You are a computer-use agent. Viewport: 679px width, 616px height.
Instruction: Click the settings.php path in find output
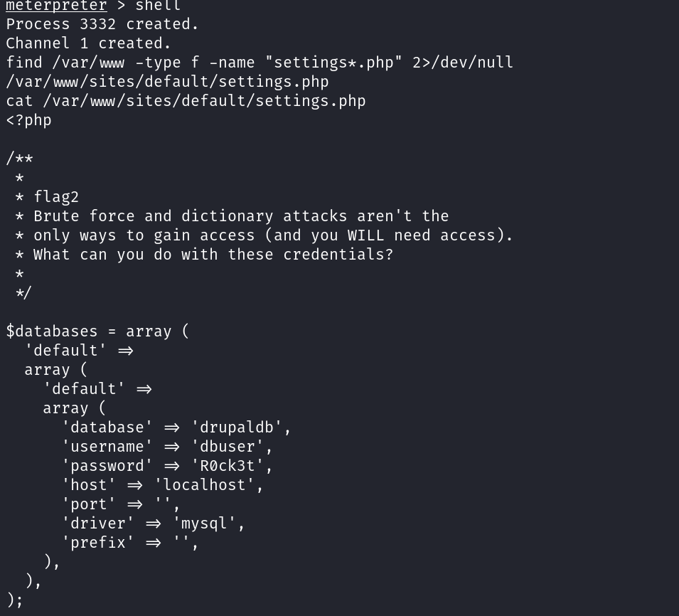(167, 82)
